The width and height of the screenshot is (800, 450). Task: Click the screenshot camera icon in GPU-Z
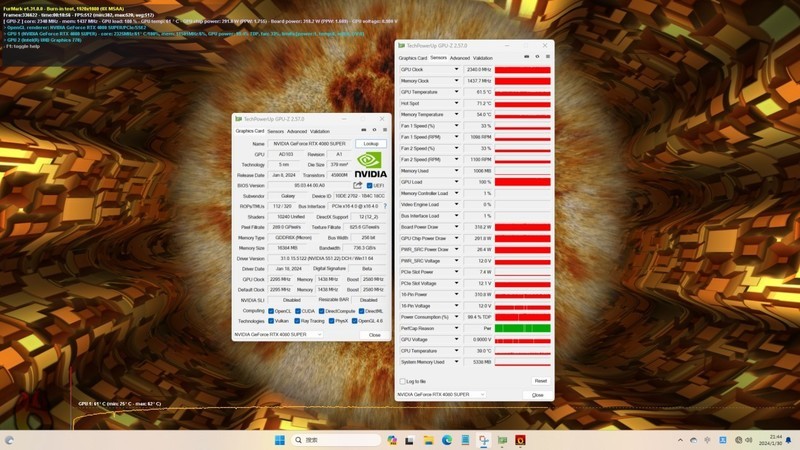[363, 130]
